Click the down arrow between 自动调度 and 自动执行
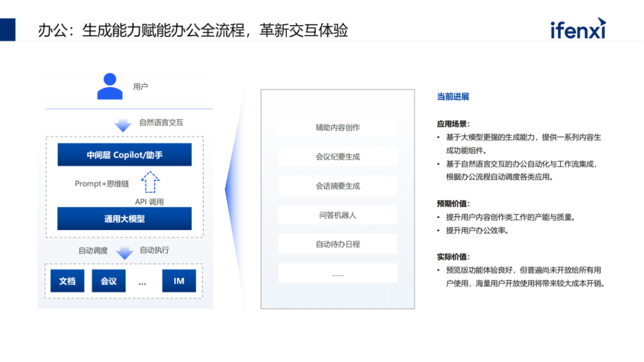Image resolution: width=644 pixels, height=362 pixels. pyautogui.click(x=125, y=252)
